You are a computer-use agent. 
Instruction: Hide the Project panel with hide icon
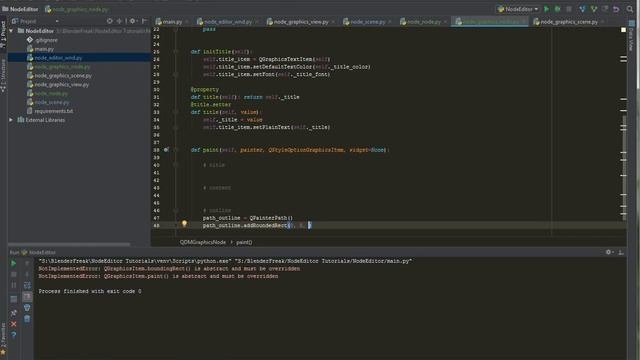[x=144, y=21]
